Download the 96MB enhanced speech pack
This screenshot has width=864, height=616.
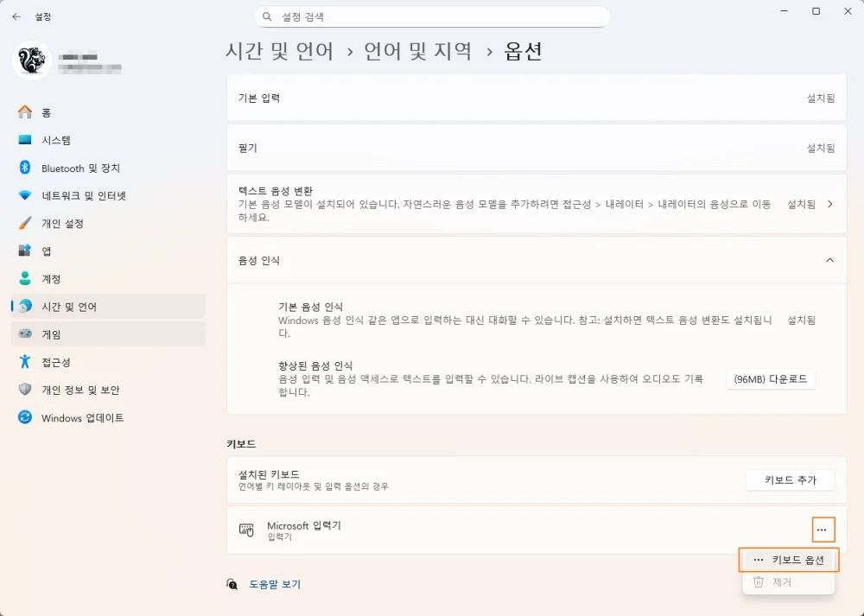click(771, 378)
